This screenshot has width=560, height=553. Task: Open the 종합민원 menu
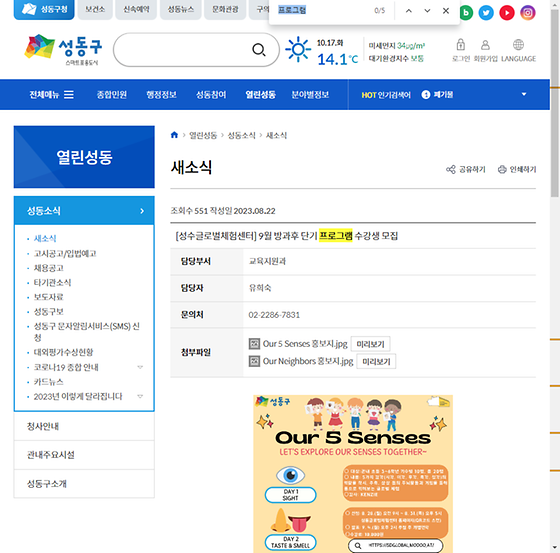[112, 95]
